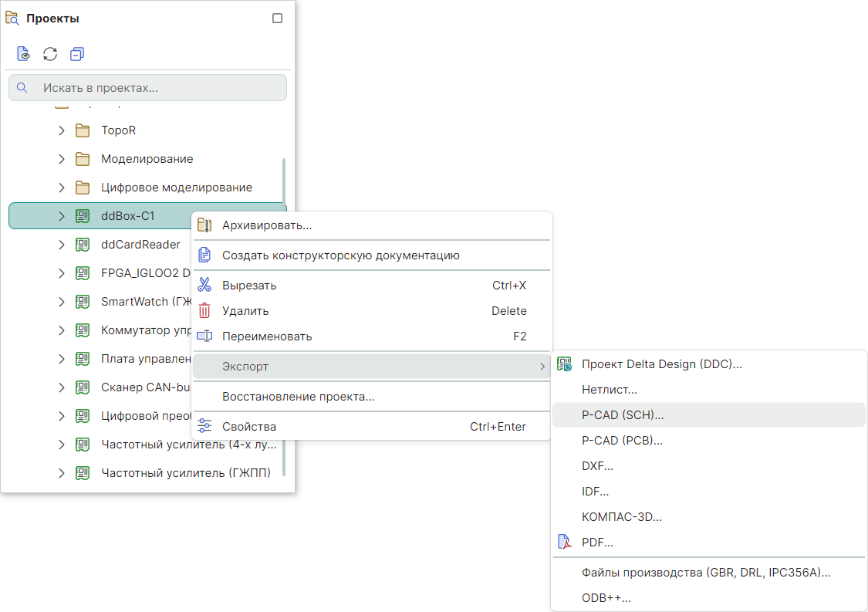Choose P-CAD (SCH) export option
The image size is (868, 612).
623,415
